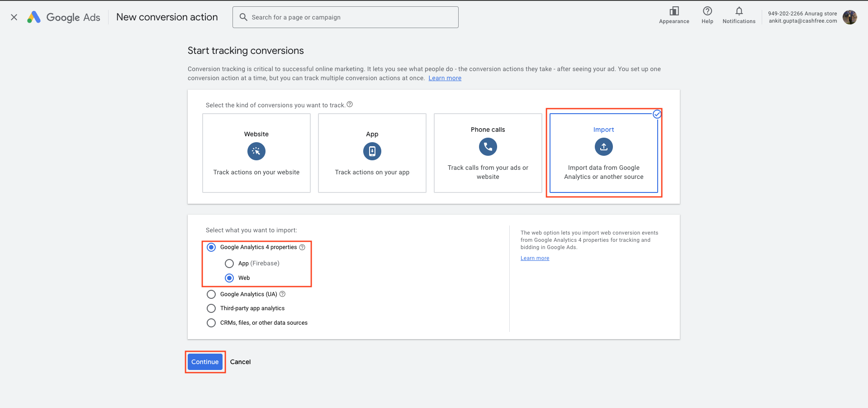Select the App conversion card
The image size is (868, 408).
coord(372,153)
